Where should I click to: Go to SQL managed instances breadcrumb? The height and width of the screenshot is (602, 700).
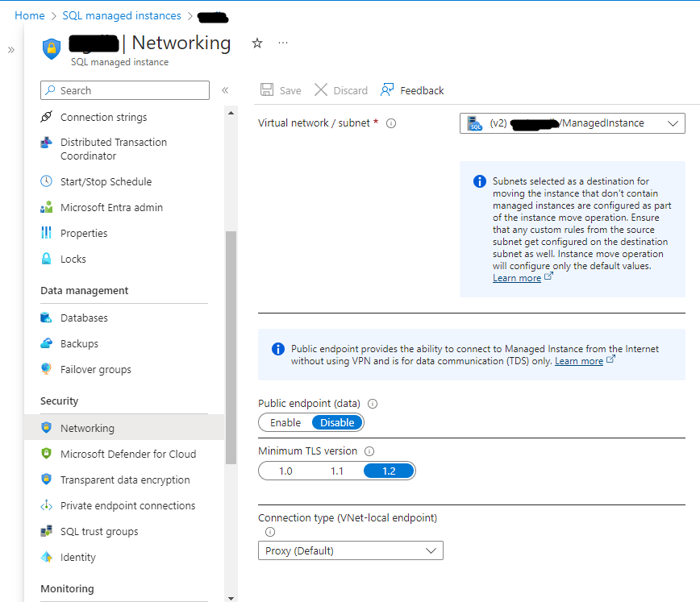click(x=122, y=15)
